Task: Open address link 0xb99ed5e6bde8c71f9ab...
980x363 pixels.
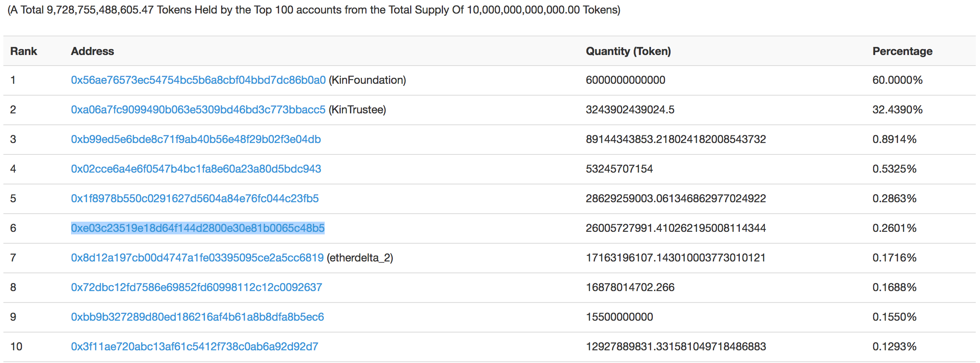Action: pyautogui.click(x=196, y=139)
